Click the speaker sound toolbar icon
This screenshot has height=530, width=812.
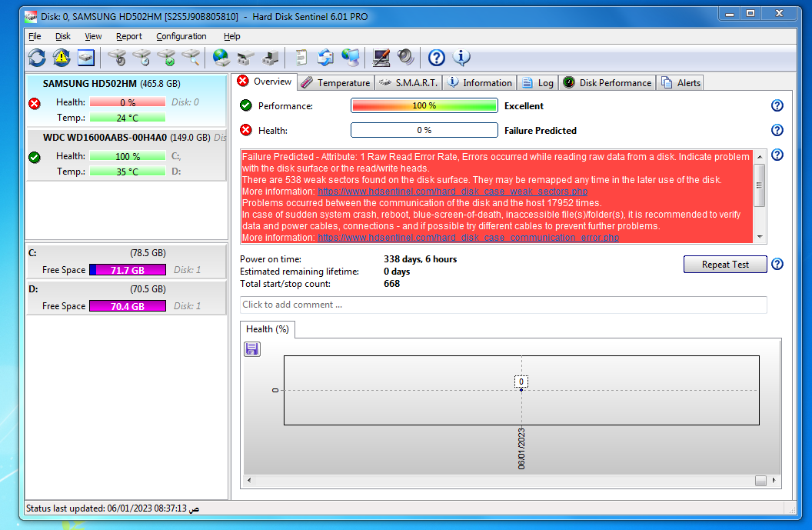(406, 57)
